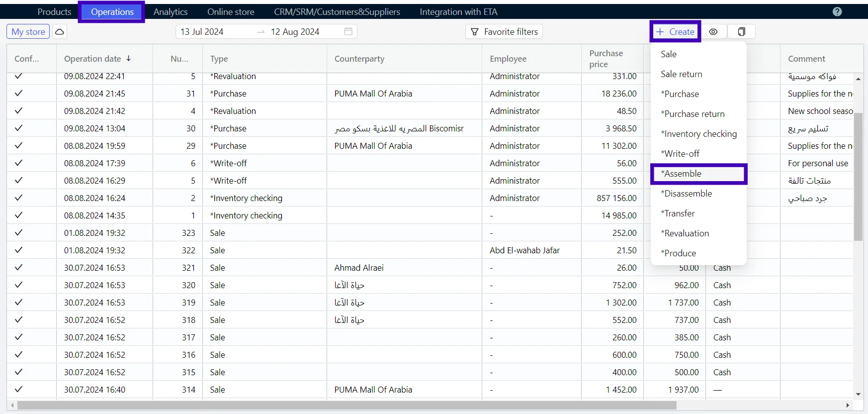
Task: Open the Online store tab
Action: point(231,12)
